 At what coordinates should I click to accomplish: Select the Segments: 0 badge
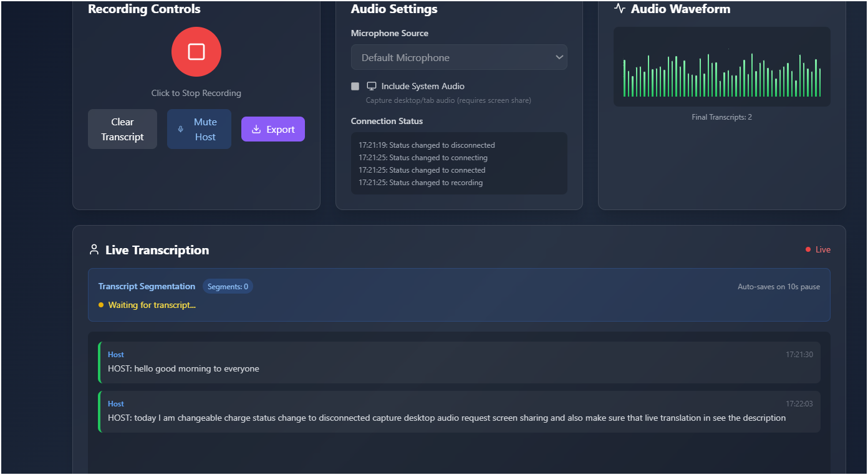pyautogui.click(x=228, y=287)
